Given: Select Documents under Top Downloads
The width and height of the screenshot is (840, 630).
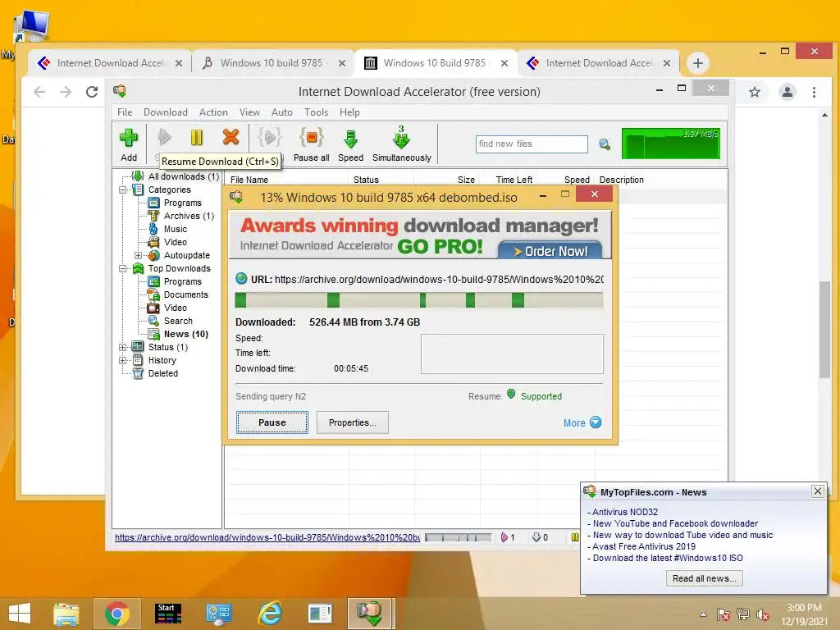Looking at the screenshot, I should pyautogui.click(x=186, y=294).
